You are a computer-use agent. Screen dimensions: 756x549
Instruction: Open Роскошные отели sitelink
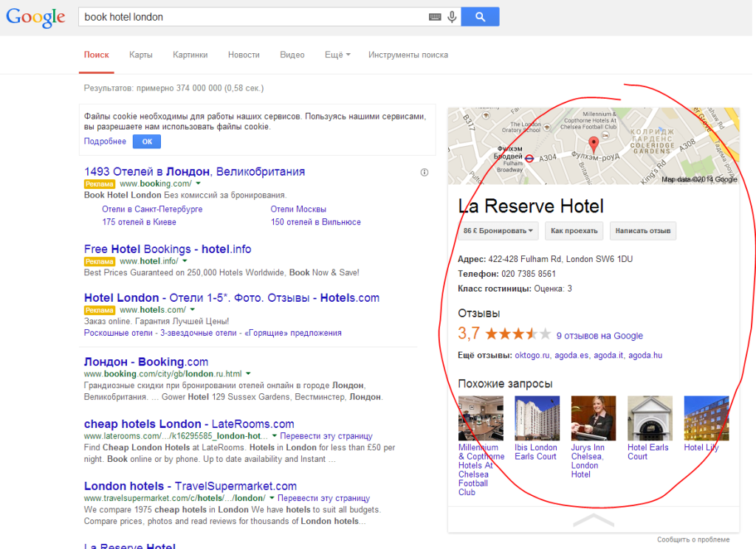tap(118, 333)
